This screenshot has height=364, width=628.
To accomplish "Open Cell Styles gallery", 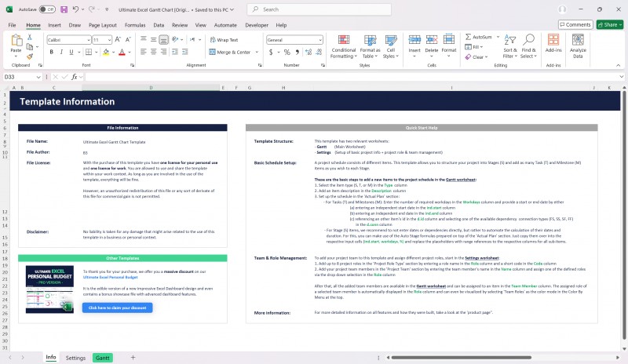I will coord(390,47).
